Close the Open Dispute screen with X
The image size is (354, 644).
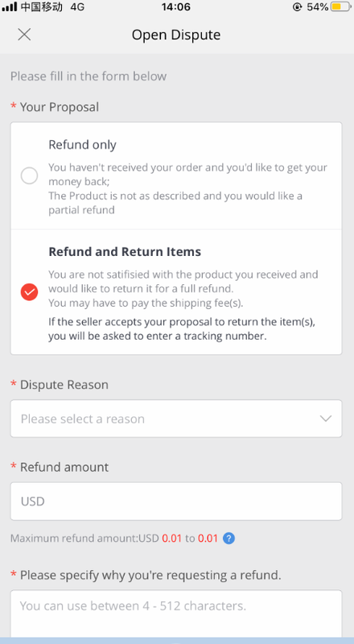pyautogui.click(x=24, y=35)
